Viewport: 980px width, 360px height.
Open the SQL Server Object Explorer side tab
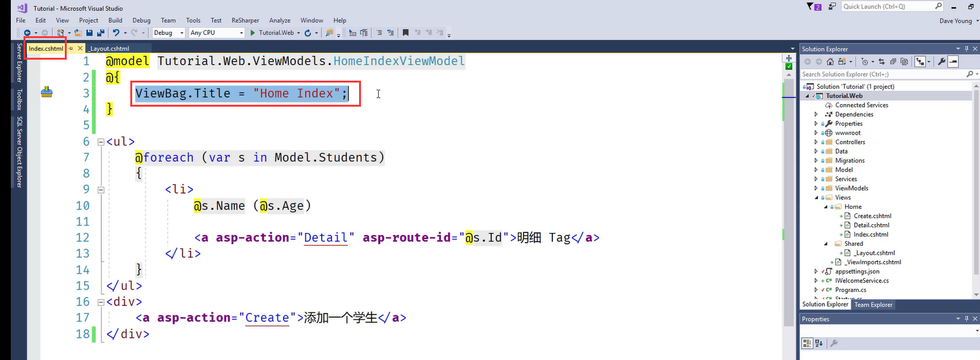coord(19,152)
